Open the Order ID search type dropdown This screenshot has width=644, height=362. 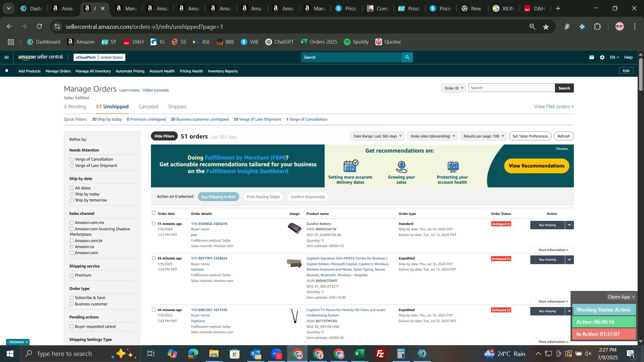(453, 88)
